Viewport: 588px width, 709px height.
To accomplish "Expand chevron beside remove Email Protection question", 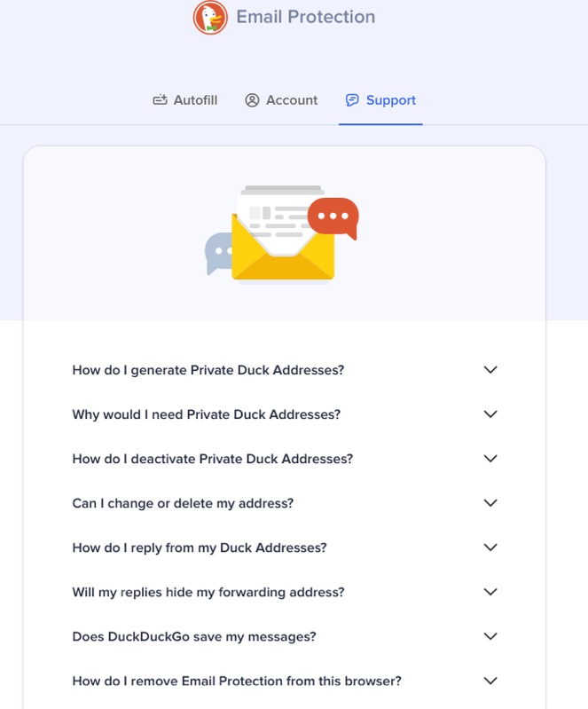I will [x=490, y=681].
